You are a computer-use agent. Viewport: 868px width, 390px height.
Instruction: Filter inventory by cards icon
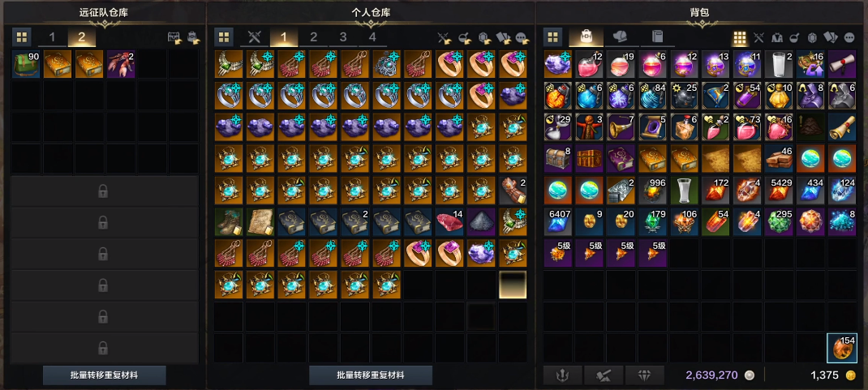point(831,37)
